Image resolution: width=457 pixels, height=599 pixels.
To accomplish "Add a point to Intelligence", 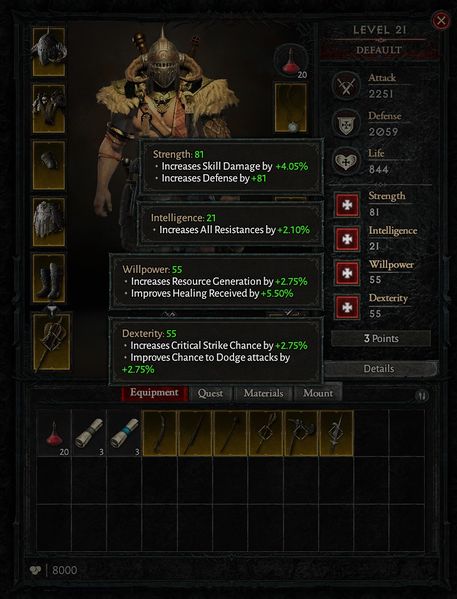I will tap(347, 239).
